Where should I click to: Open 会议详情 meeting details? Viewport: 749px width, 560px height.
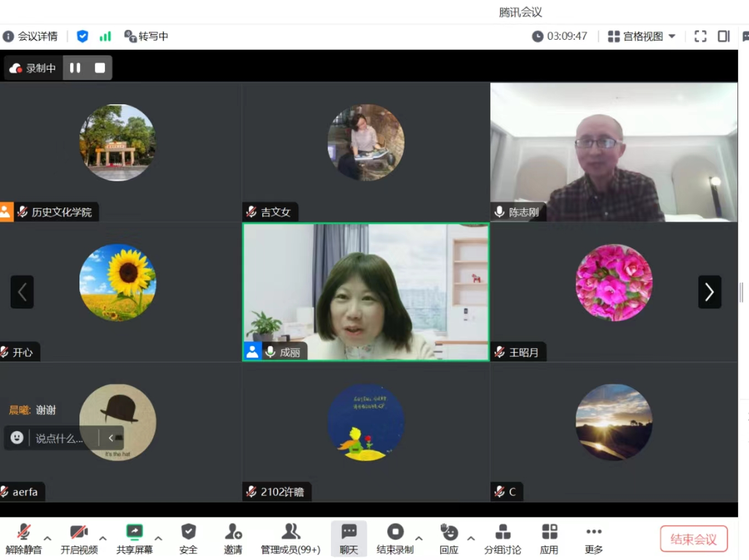click(31, 36)
